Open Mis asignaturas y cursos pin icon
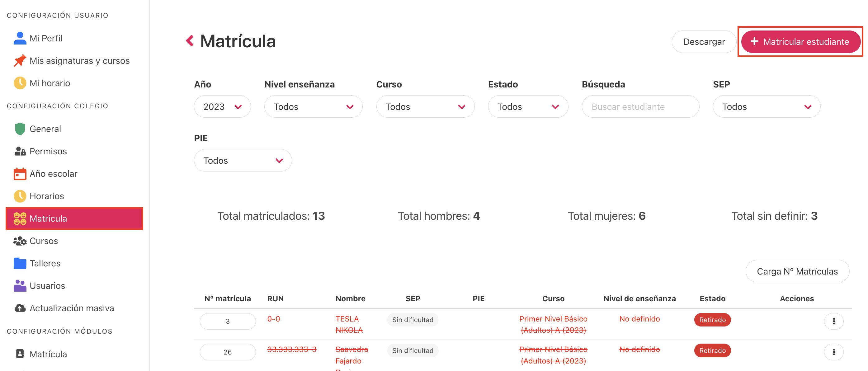 (20, 61)
